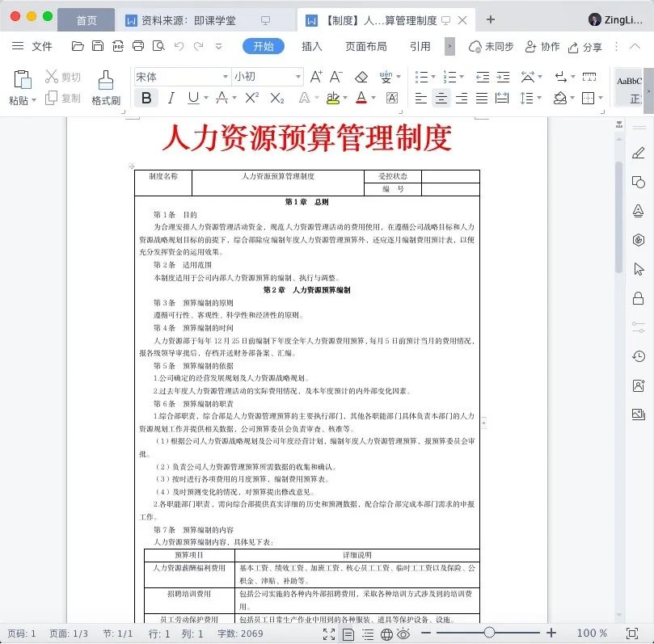Apply red font color A swatch

[x=361, y=98]
